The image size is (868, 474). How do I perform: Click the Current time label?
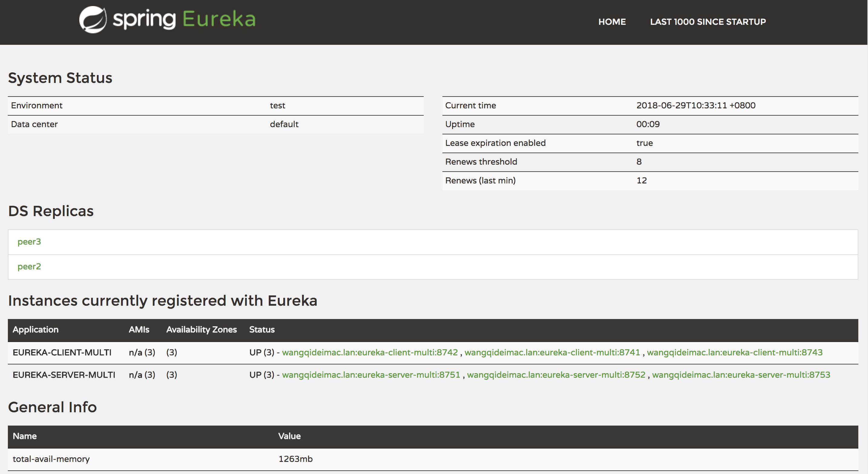pyautogui.click(x=470, y=106)
